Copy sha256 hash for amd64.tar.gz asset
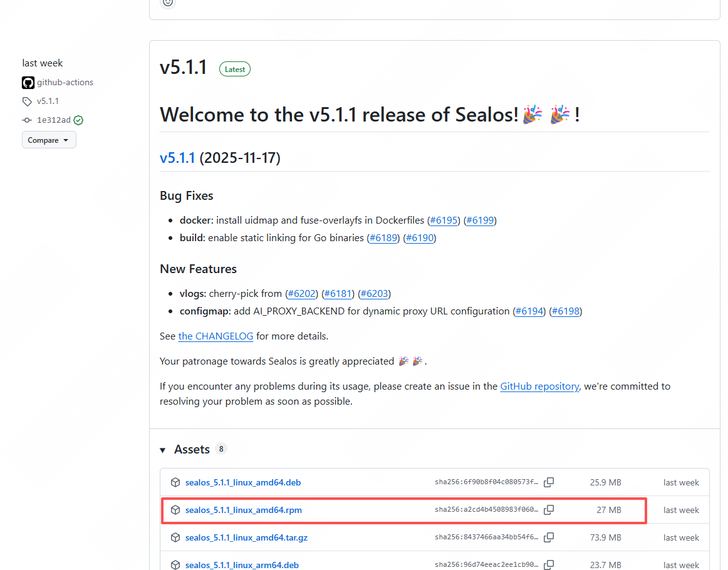Screen dimensions: 728x570 [549, 537]
